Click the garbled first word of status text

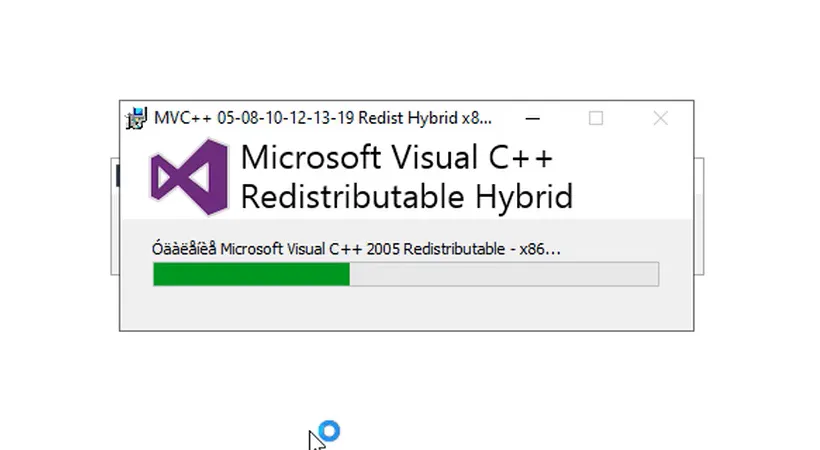(x=184, y=248)
